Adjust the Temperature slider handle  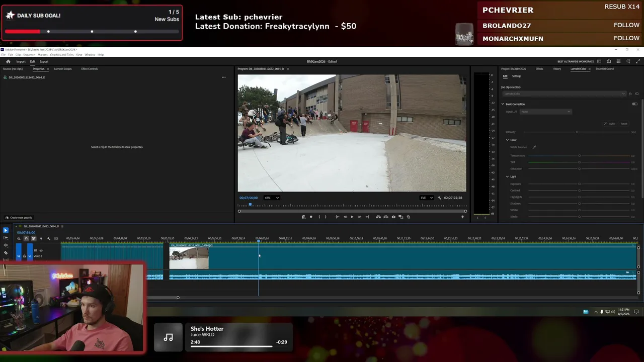click(580, 156)
